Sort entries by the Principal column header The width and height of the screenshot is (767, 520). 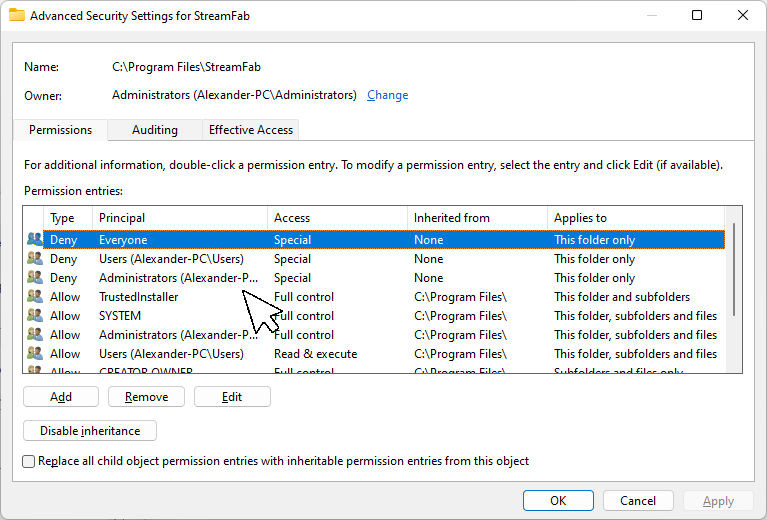tap(180, 218)
